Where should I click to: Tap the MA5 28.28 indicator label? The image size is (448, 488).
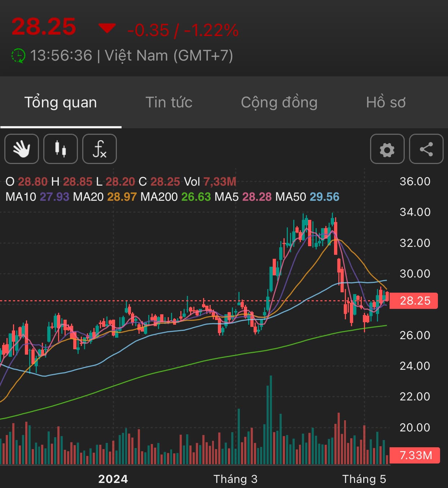coord(243,197)
